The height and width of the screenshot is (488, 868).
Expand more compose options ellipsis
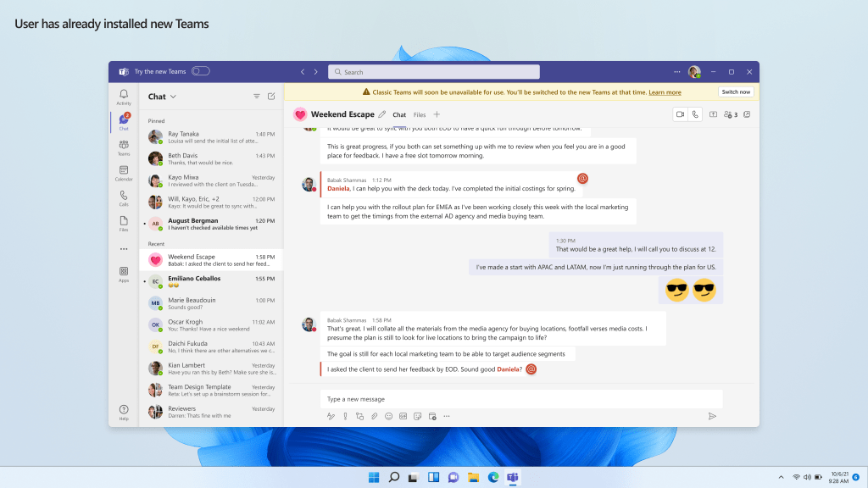click(x=447, y=416)
